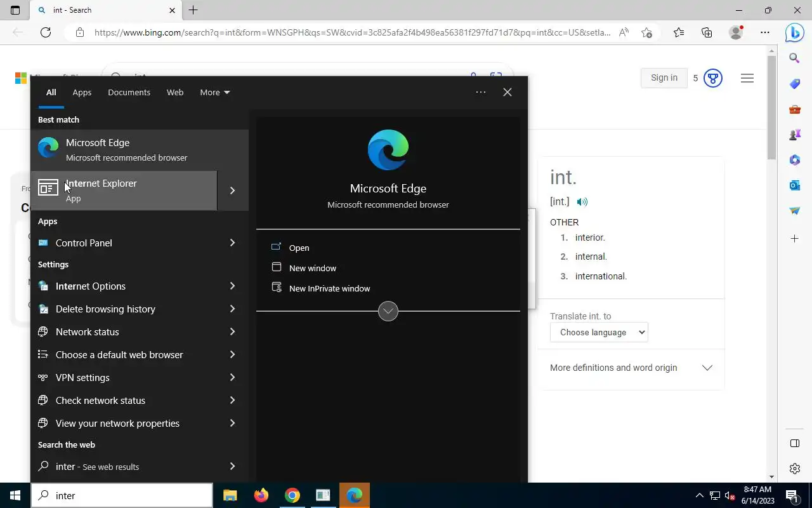Image resolution: width=812 pixels, height=508 pixels.
Task: Open Edge Favorites list
Action: tap(679, 32)
